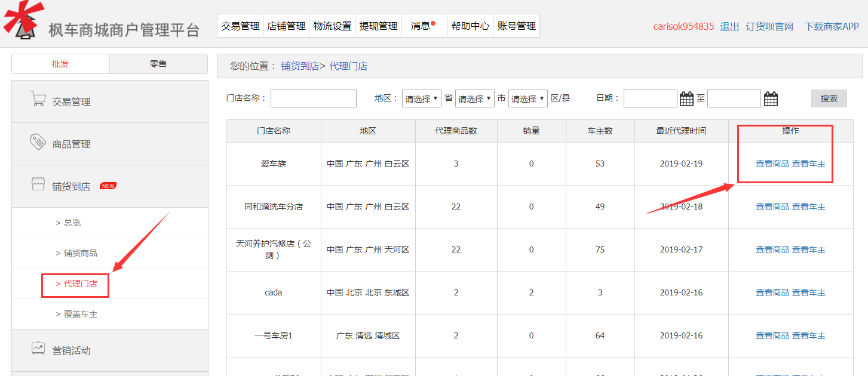Screen dimensions: 868x376
Task: Switch to the 零售 tab
Action: [158, 63]
